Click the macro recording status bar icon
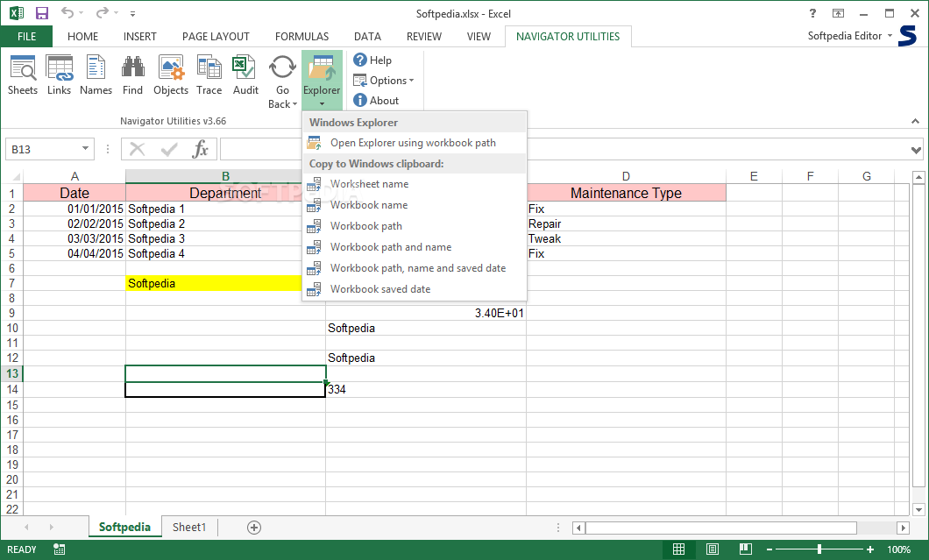Image resolution: width=929 pixels, height=560 pixels. (x=60, y=549)
